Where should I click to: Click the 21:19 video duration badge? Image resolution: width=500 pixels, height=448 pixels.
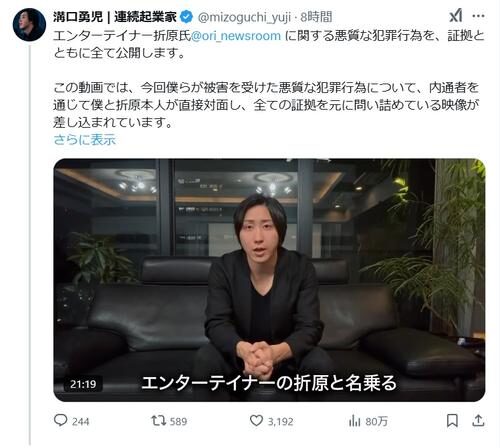83,384
